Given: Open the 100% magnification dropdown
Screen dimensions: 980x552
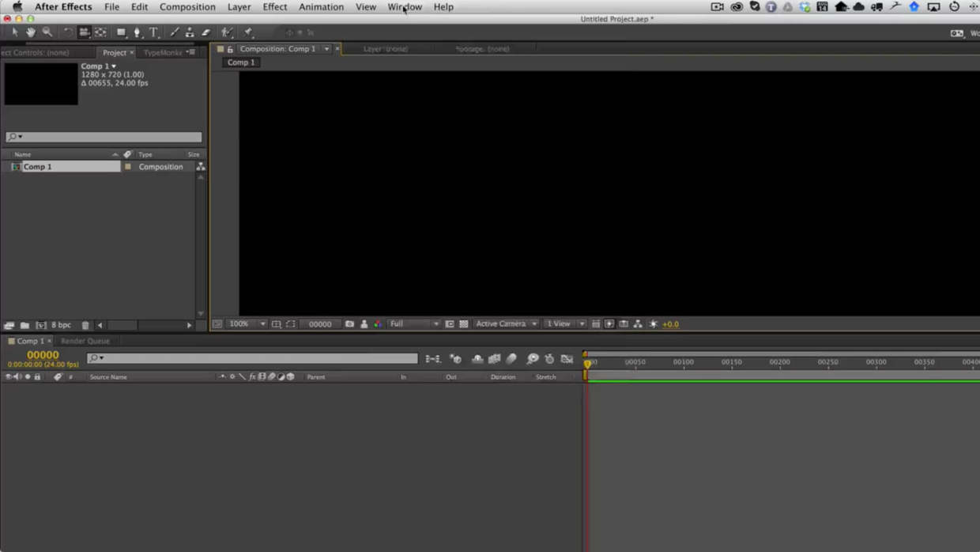Looking at the screenshot, I should (247, 323).
